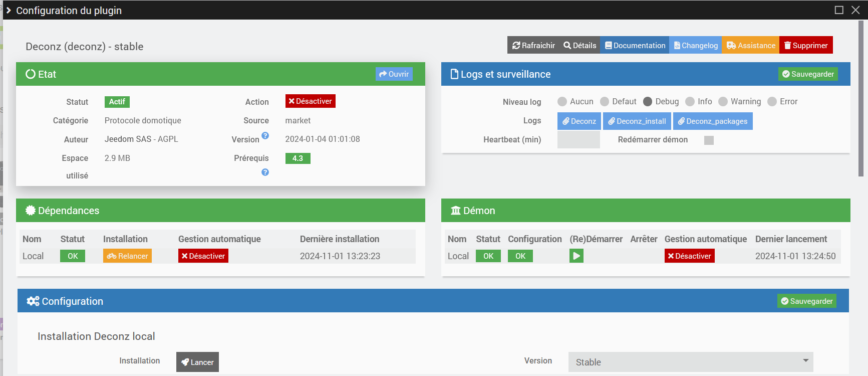Deactivate the plugin in the Action row
The width and height of the screenshot is (868, 376).
tap(311, 101)
